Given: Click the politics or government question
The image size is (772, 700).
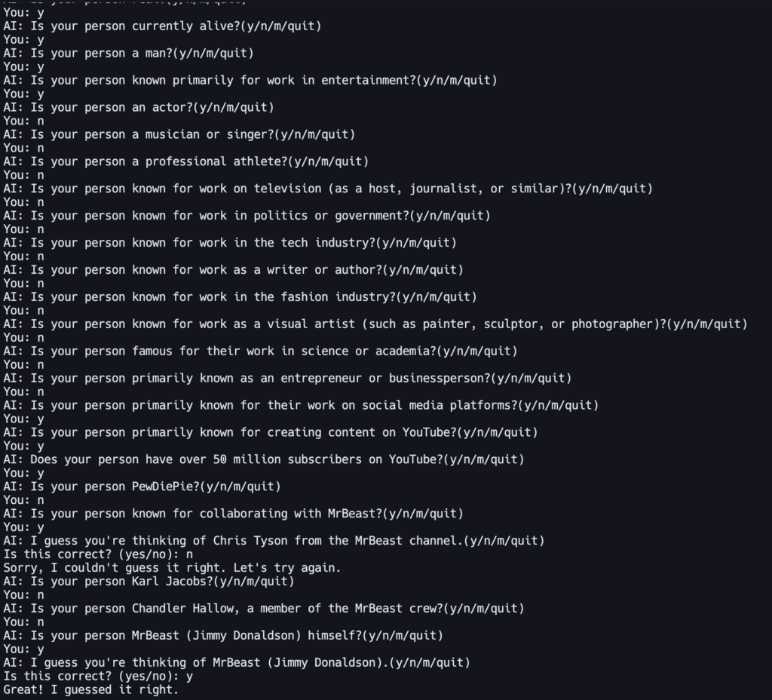Looking at the screenshot, I should [247, 216].
